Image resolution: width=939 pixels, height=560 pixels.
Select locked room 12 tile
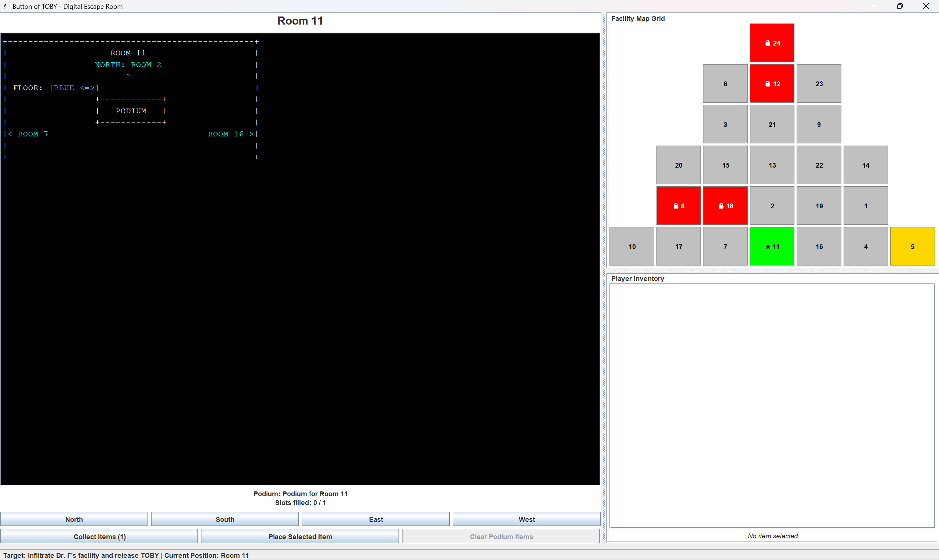click(x=772, y=83)
